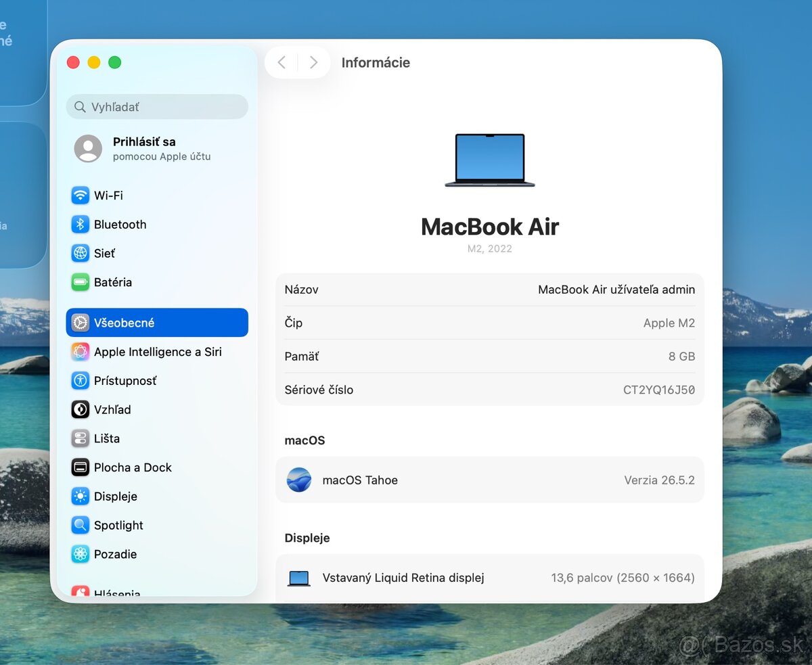Viewport: 812px width, 665px height.
Task: Click the Pamäť row label
Action: tap(302, 357)
